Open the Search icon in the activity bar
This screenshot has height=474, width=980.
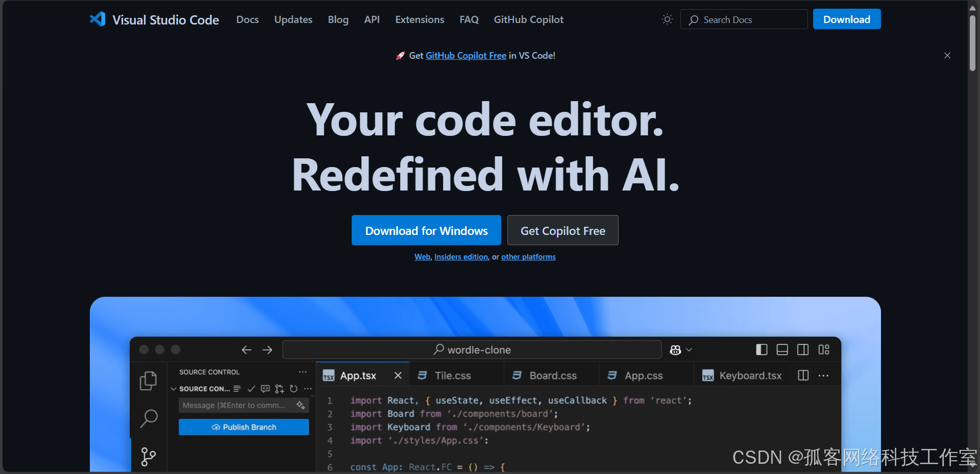[x=149, y=418]
